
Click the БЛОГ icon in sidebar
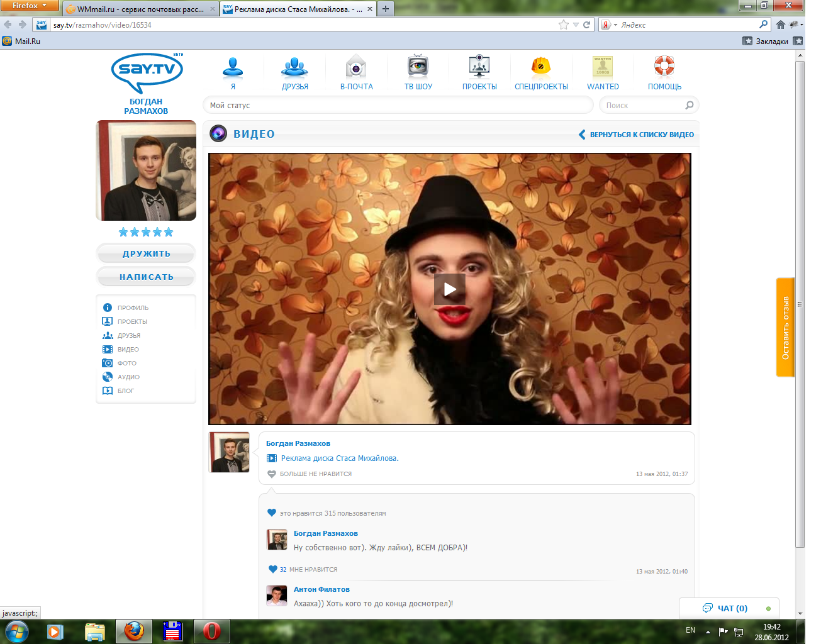pyautogui.click(x=107, y=391)
